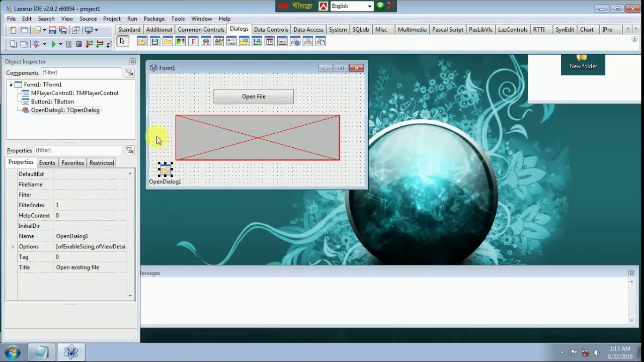Click the Toggle Form/Unit icon
The height and width of the screenshot is (362, 644).
[x=75, y=30]
